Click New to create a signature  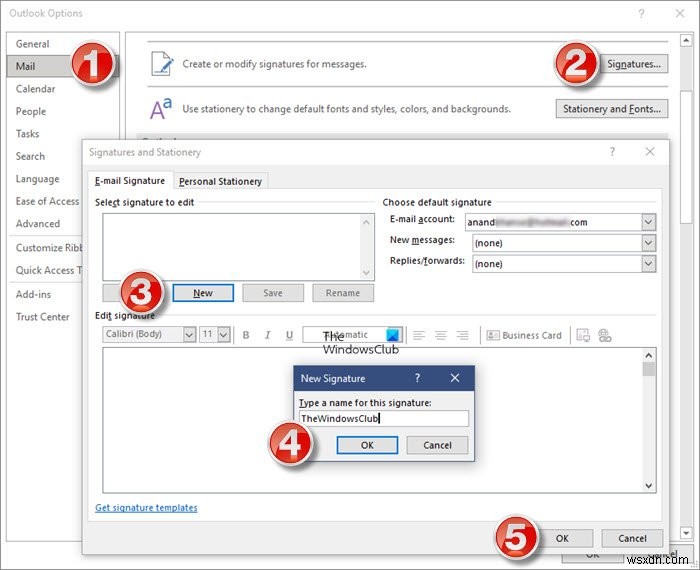coord(203,293)
